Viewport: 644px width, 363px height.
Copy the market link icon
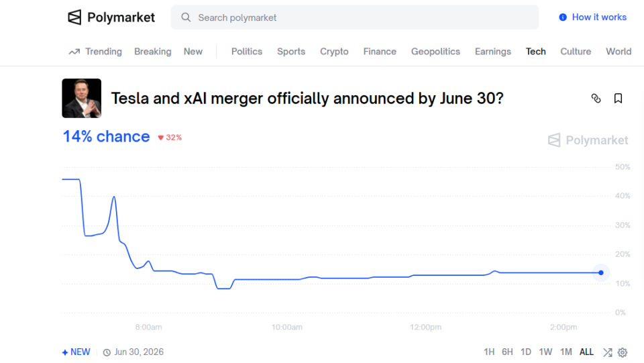[596, 99]
